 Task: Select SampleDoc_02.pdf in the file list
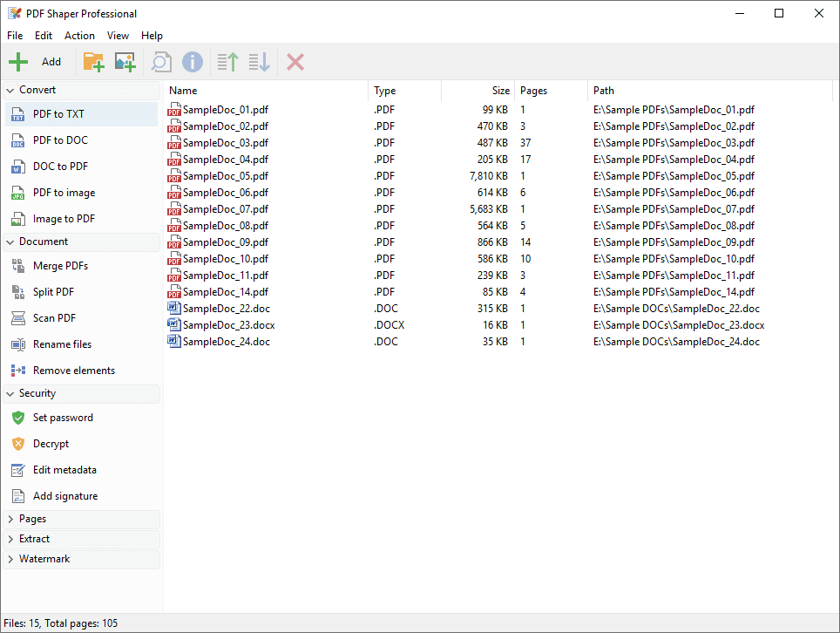pyautogui.click(x=226, y=126)
